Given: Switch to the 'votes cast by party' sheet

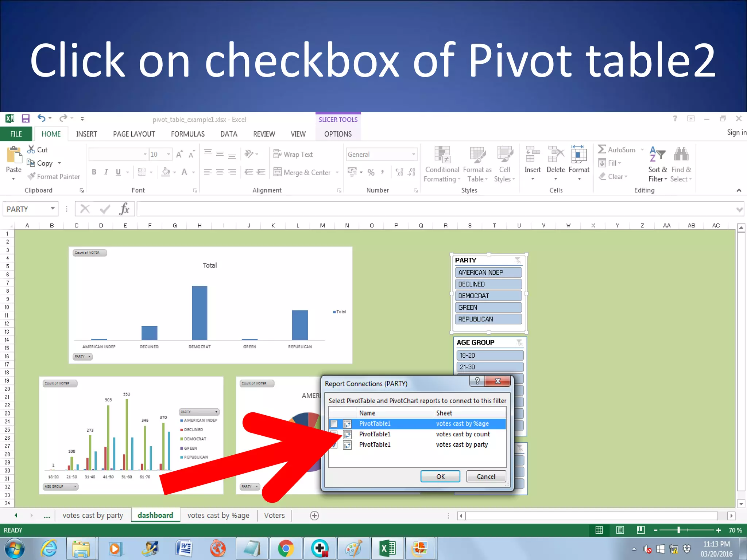Looking at the screenshot, I should pos(93,516).
